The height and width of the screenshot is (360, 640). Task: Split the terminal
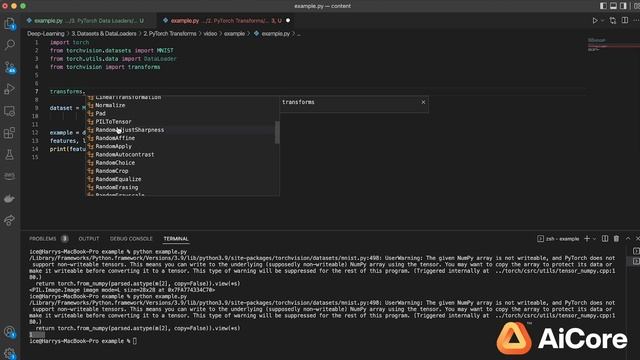tap(605, 239)
